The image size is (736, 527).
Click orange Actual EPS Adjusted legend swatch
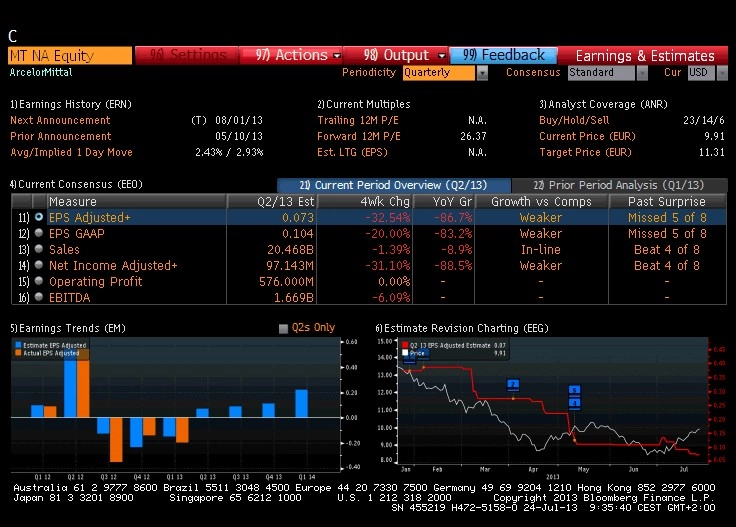18,353
